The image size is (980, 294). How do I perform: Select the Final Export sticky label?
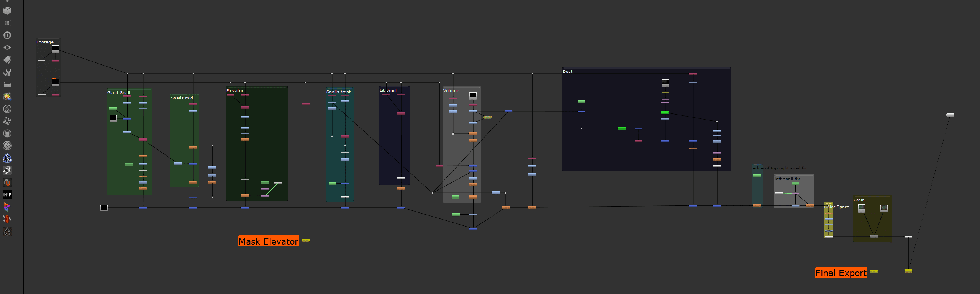(x=841, y=273)
